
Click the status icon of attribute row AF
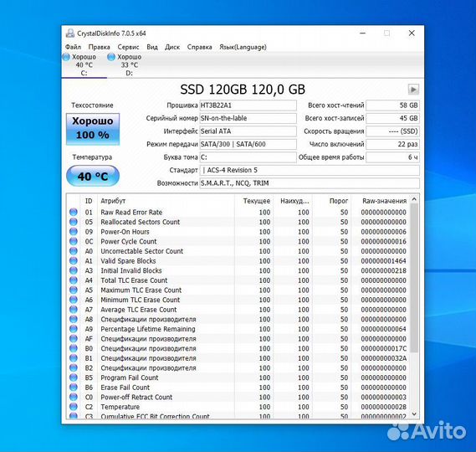74,338
